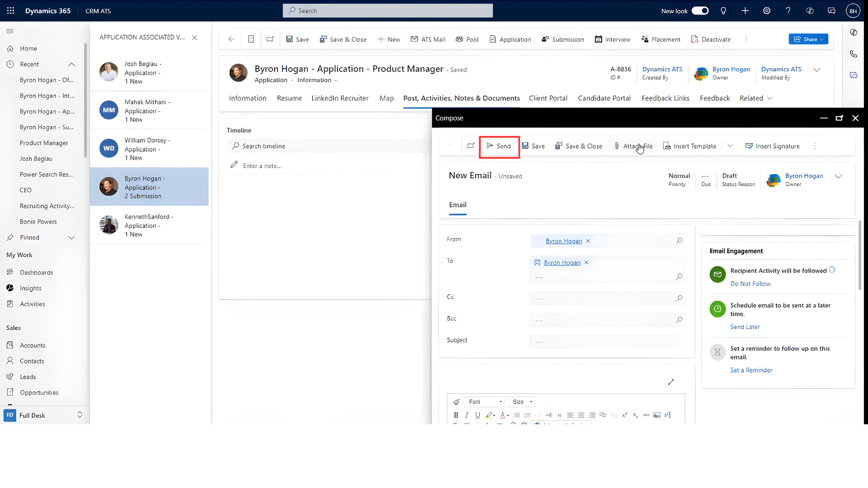
Task: Open the lightbulb assistant icon in header
Action: tap(723, 11)
